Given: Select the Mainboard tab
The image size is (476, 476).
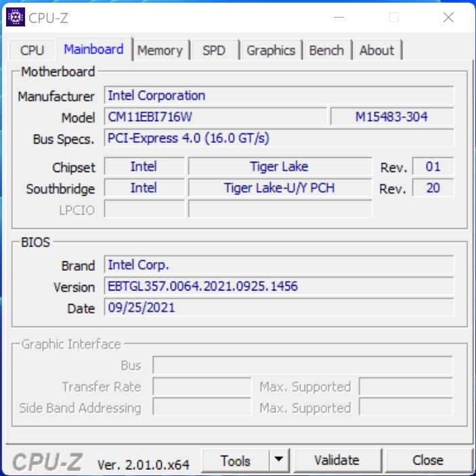Looking at the screenshot, I should [94, 49].
